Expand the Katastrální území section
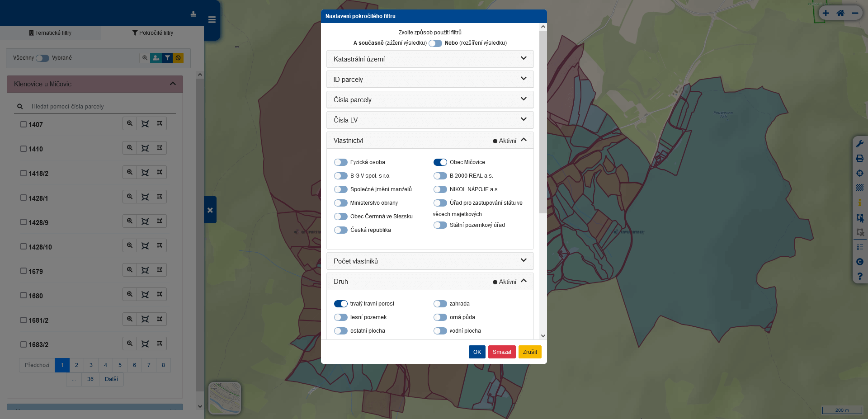The image size is (868, 419). [x=430, y=59]
